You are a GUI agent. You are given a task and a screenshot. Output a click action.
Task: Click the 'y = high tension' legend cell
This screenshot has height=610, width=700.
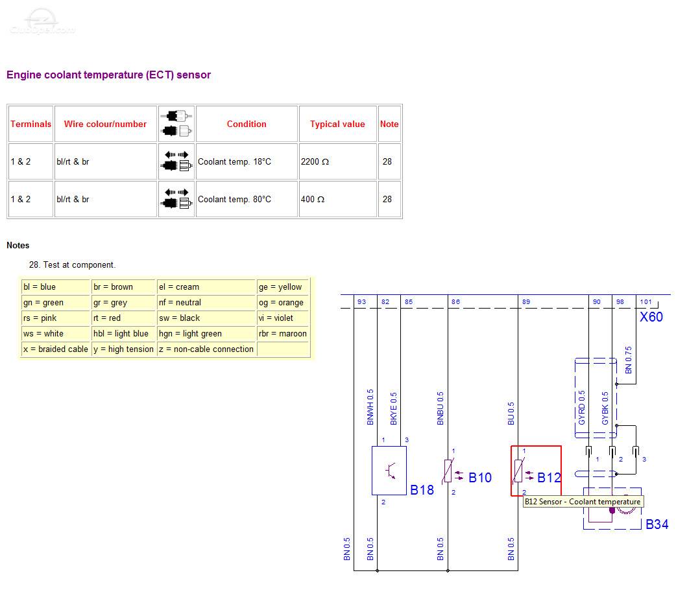point(124,349)
